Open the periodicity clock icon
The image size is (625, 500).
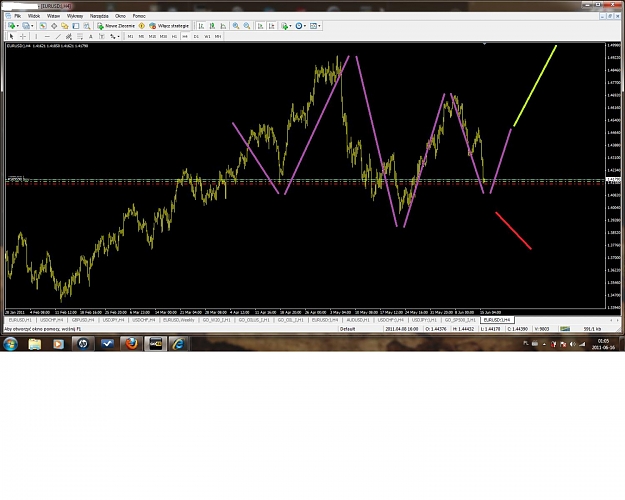[x=299, y=26]
